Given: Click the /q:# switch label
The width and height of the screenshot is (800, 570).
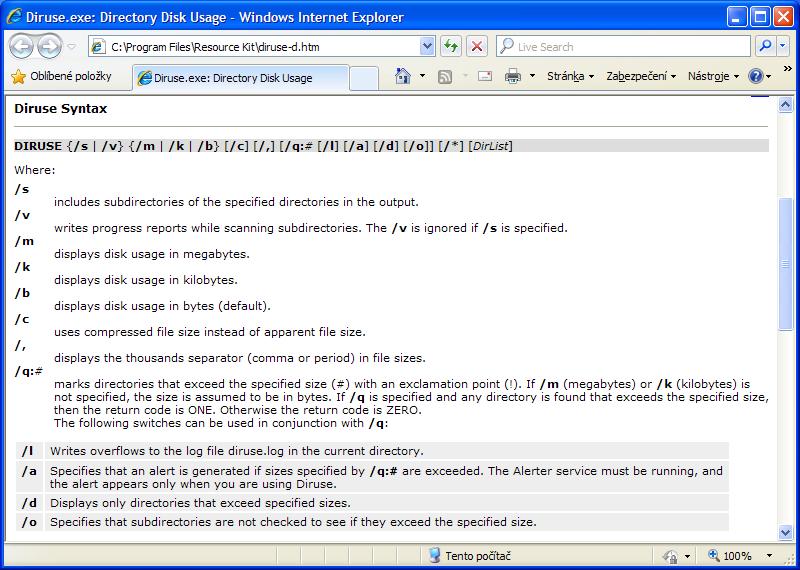Looking at the screenshot, I should pos(28,371).
